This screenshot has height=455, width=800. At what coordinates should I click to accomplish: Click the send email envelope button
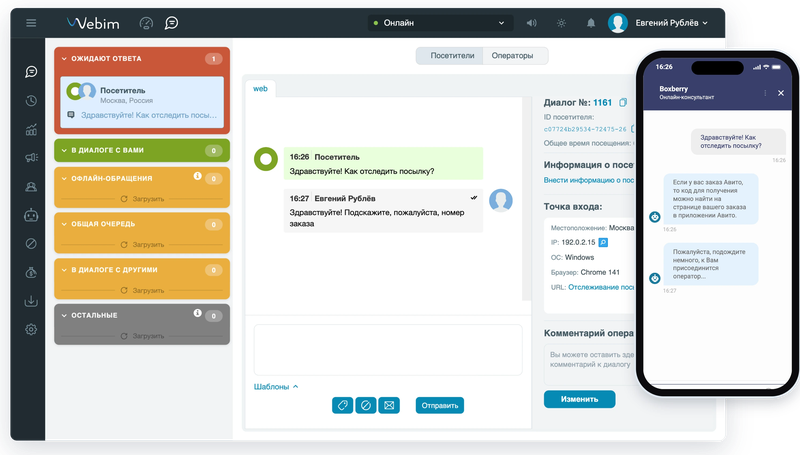(x=389, y=406)
